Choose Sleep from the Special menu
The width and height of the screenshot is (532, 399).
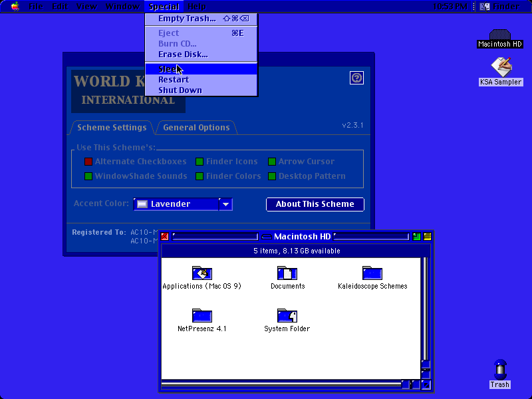coord(201,69)
